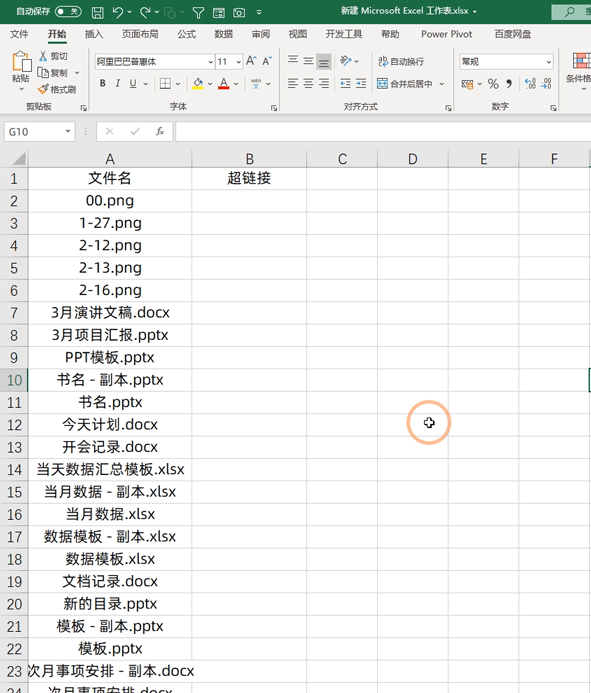Toggle the AutoSave switch
This screenshot has height=693, width=591.
[68, 11]
